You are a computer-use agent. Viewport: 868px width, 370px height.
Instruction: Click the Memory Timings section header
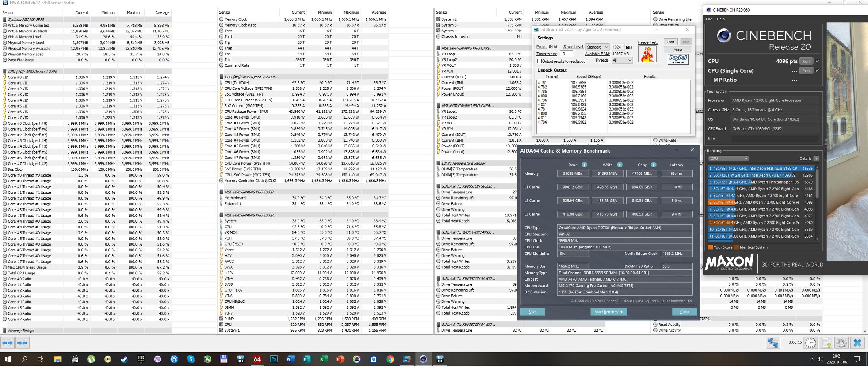coord(21,331)
